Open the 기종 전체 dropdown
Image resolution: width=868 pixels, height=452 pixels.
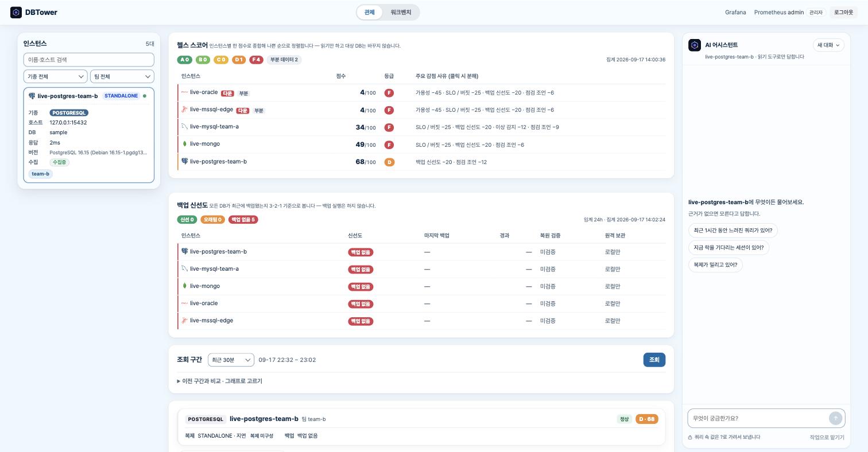point(56,76)
